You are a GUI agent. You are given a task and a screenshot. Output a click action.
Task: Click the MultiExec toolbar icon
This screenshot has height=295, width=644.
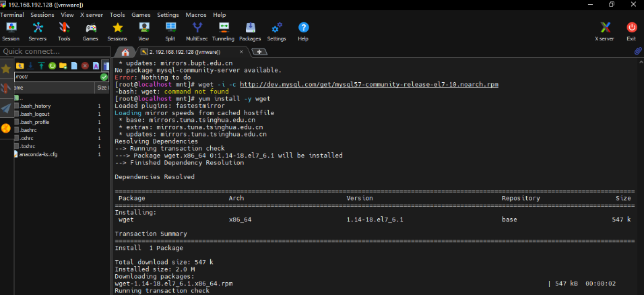coord(197,31)
